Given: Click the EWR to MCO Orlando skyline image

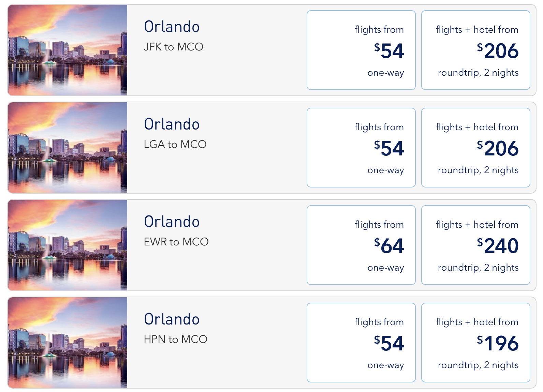Looking at the screenshot, I should pyautogui.click(x=68, y=245).
